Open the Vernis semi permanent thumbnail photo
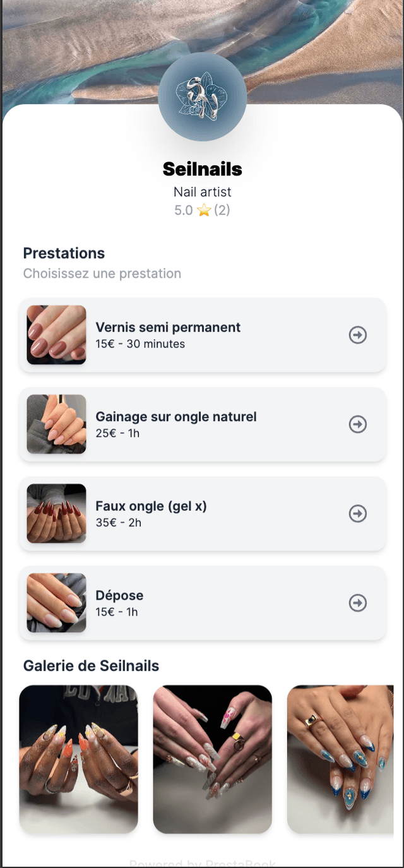404x868 pixels. [56, 335]
